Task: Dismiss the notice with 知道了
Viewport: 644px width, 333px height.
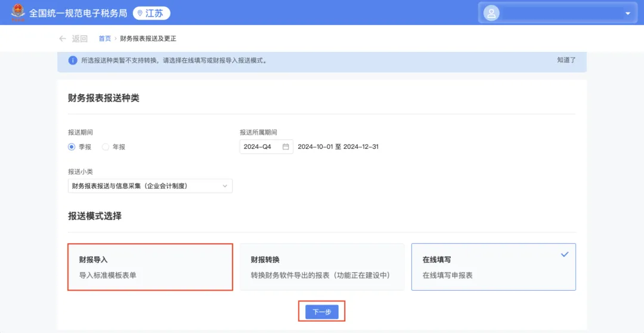Action: [x=566, y=60]
